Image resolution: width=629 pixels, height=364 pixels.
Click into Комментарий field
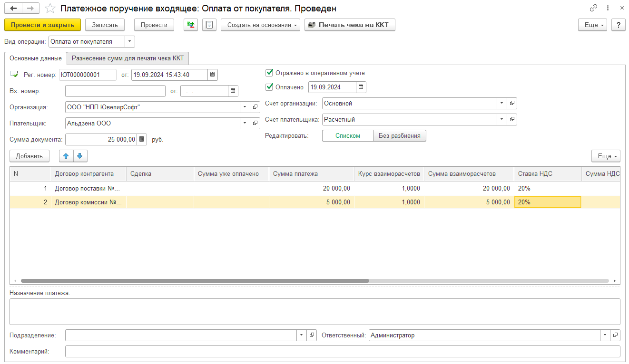coord(343,351)
